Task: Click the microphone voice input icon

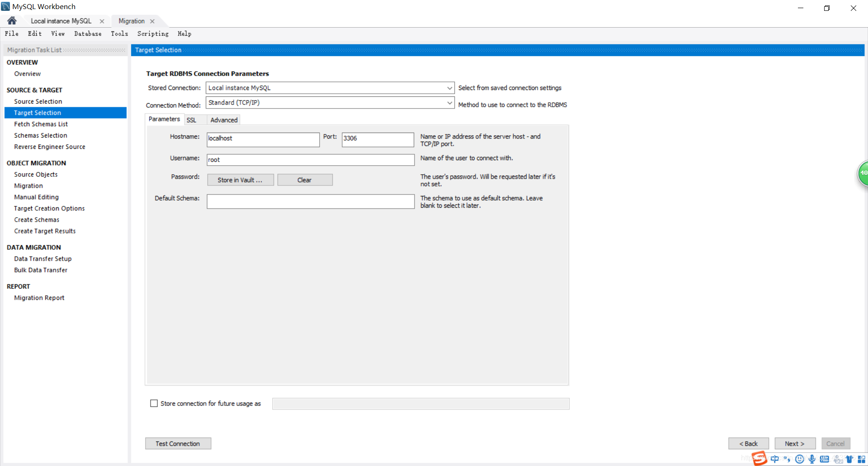Action: (x=812, y=459)
